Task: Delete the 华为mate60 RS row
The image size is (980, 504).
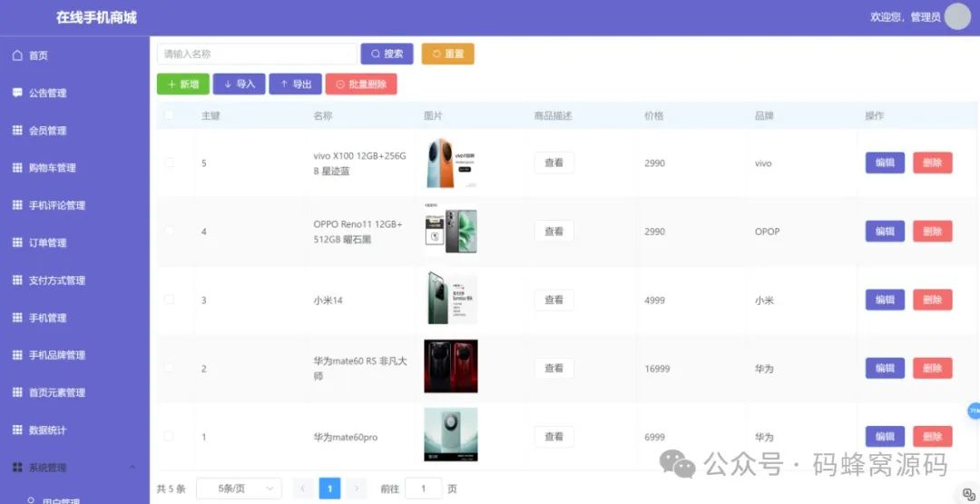Action: point(933,369)
